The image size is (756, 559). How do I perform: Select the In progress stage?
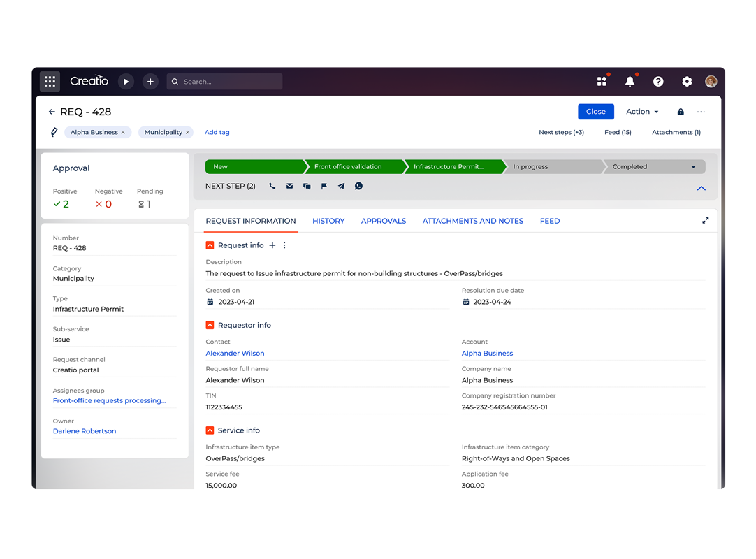coord(552,167)
